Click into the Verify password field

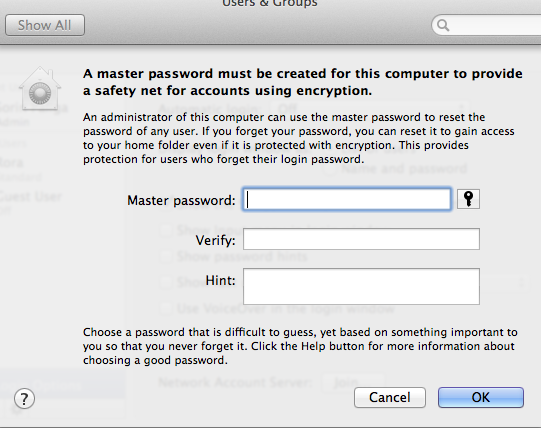(x=361, y=239)
